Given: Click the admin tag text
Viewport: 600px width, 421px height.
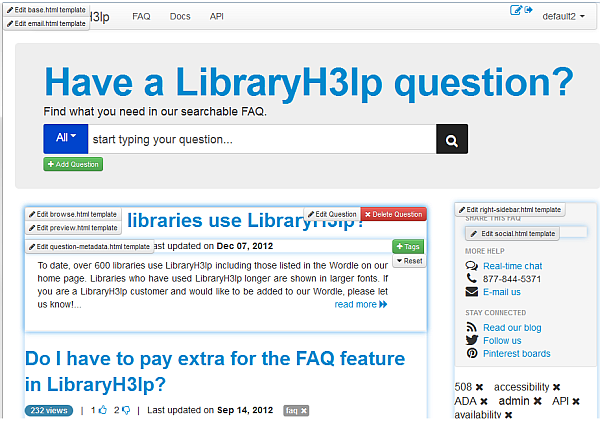Looking at the screenshot, I should point(514,401).
